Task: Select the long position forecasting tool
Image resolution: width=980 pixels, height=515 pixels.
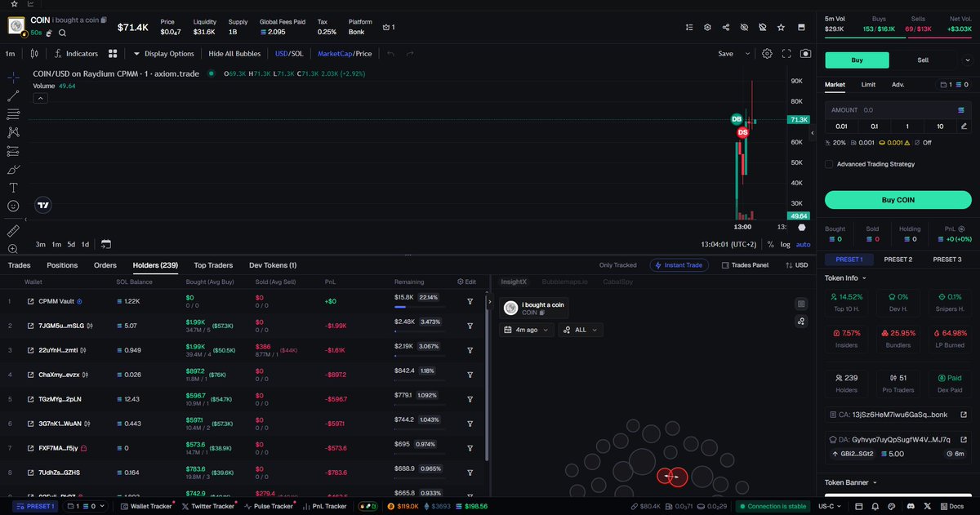Action: (x=13, y=151)
